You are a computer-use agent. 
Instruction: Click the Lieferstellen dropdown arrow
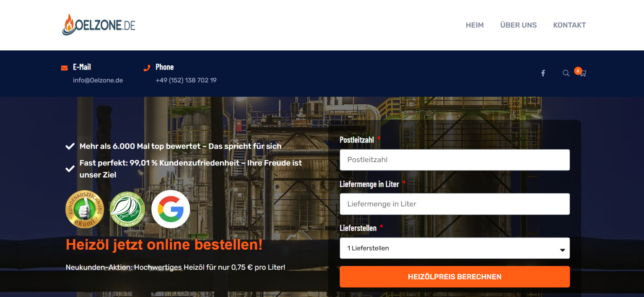[562, 250]
